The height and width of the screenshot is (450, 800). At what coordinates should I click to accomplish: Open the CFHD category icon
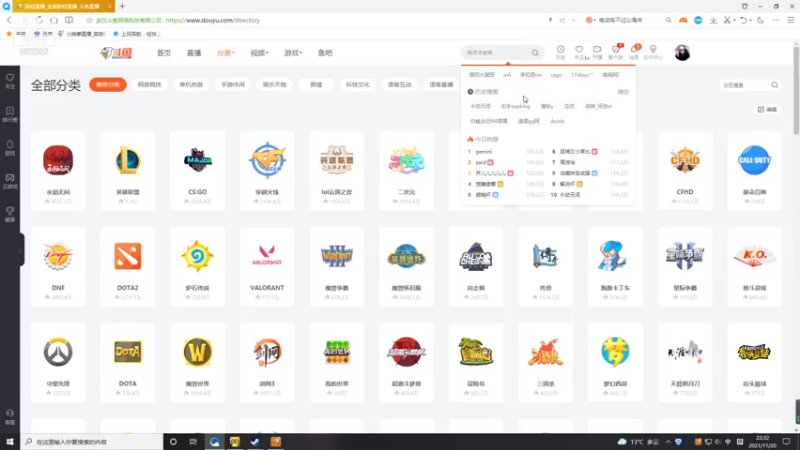[x=685, y=160]
